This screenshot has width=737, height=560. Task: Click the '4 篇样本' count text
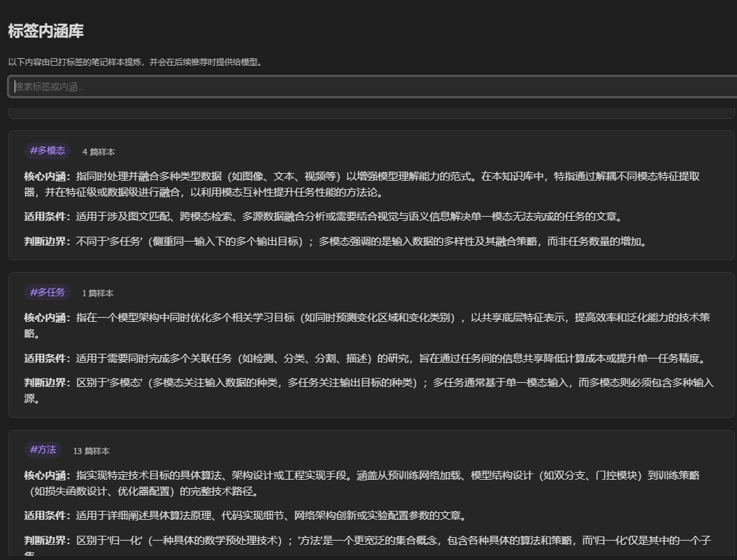point(98,152)
